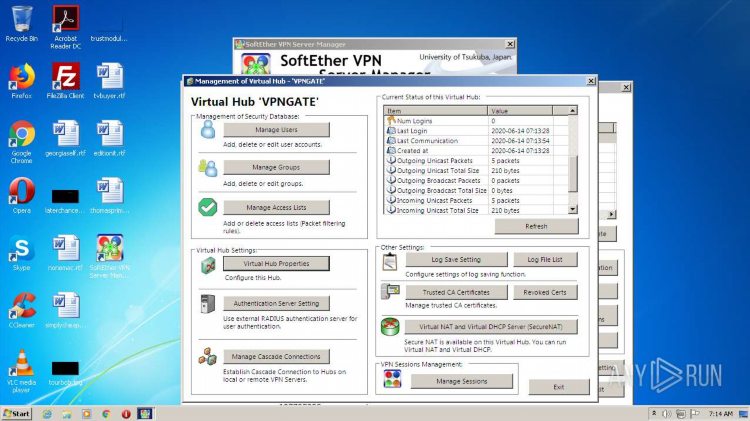The width and height of the screenshot is (750, 421).
Task: Click the Start button
Action: pos(16,413)
